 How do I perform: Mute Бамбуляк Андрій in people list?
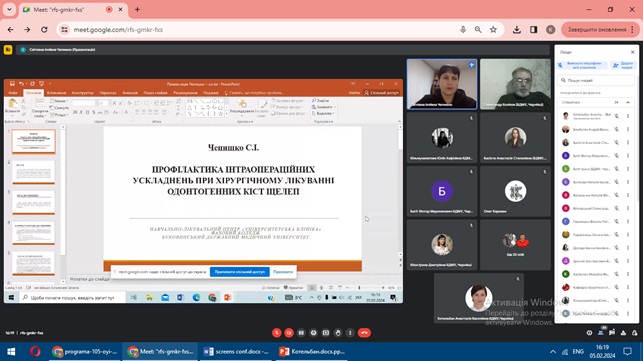point(616,129)
